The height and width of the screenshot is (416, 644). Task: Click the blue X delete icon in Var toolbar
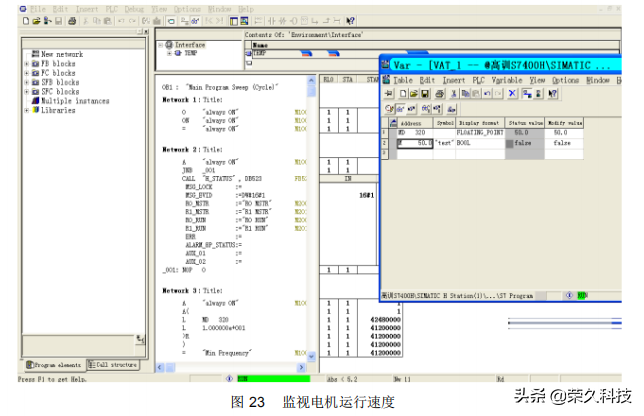(512, 93)
